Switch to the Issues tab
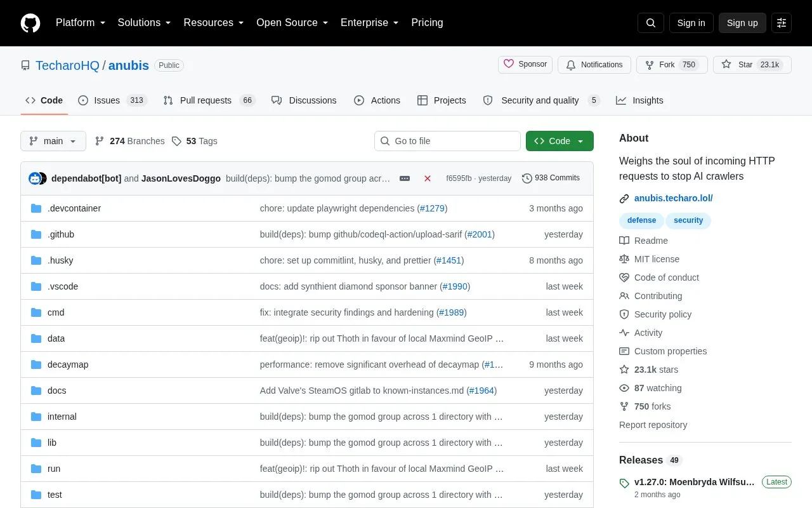 click(113, 100)
